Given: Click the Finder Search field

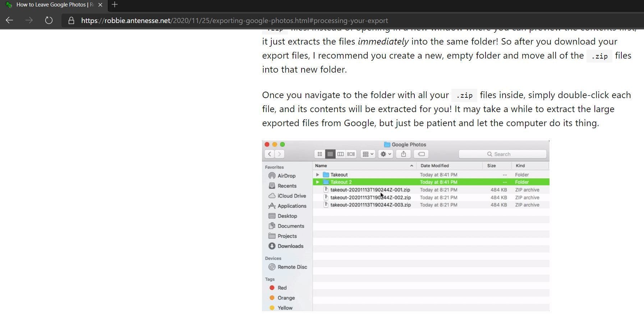Looking at the screenshot, I should point(502,154).
